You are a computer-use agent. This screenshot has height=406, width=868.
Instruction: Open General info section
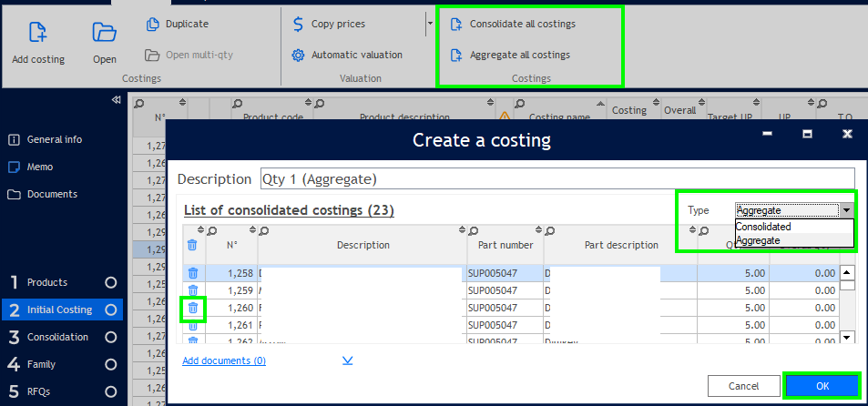coord(46,139)
